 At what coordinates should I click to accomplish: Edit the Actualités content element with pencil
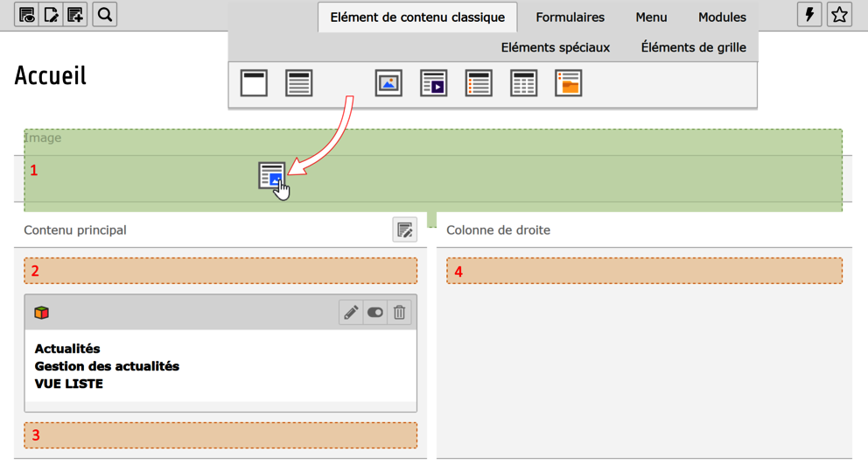point(351,313)
